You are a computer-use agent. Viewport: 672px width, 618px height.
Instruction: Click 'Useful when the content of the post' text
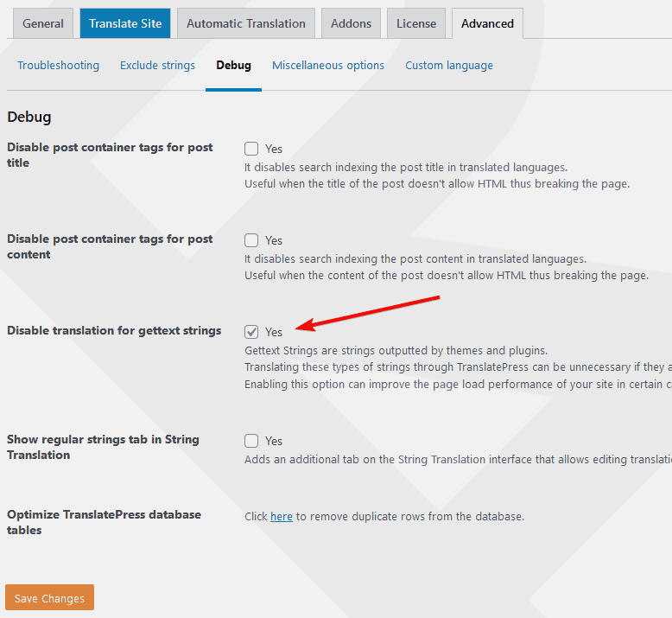pos(447,276)
